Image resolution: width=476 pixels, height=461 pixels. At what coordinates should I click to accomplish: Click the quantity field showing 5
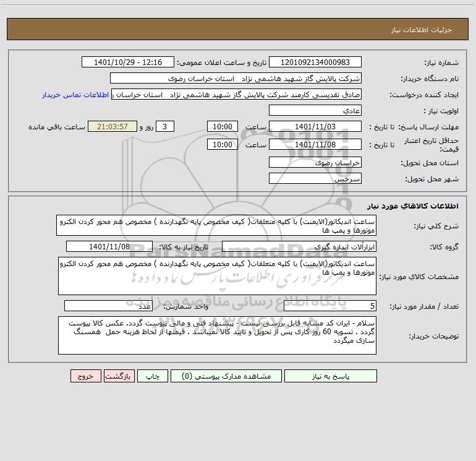tap(330, 306)
